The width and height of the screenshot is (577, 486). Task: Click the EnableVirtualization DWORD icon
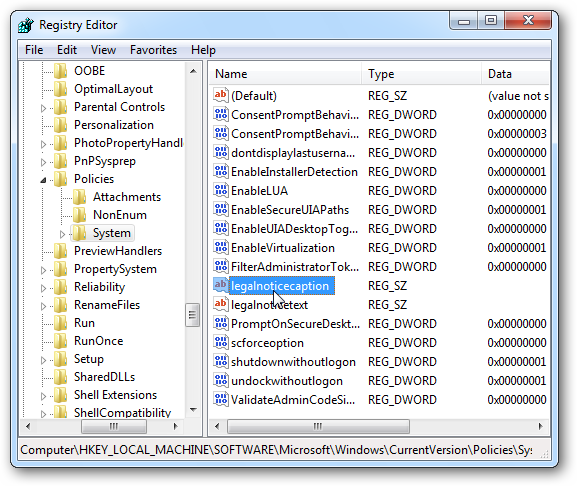[x=220, y=247]
